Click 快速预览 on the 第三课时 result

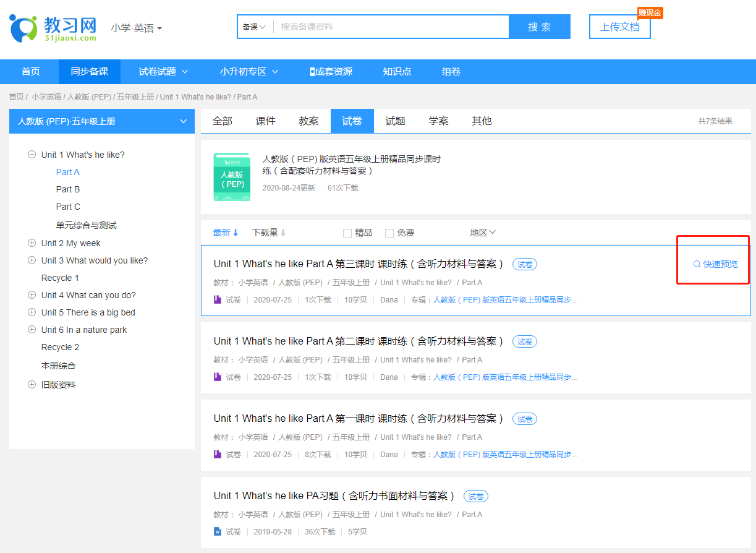pos(715,264)
